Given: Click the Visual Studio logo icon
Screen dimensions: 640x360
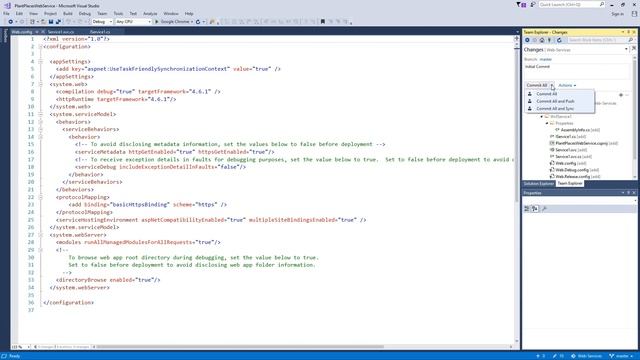Looking at the screenshot, I should tap(7, 5).
